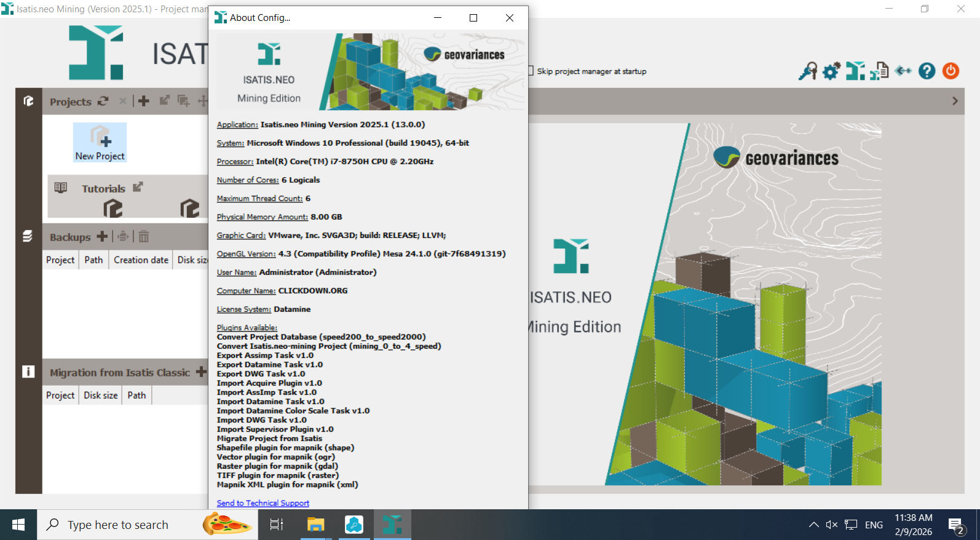Open the second tutorial project icon
Image resolution: width=980 pixels, height=540 pixels.
[190, 208]
